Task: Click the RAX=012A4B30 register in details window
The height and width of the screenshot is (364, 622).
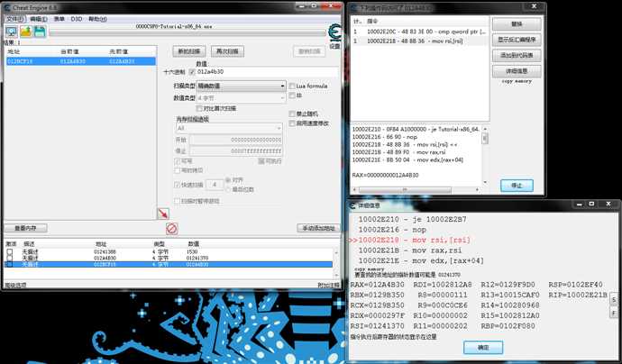Action: (377, 285)
